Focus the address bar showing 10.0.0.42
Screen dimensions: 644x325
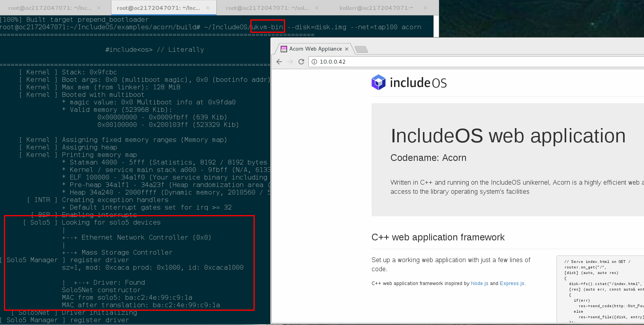coord(476,62)
